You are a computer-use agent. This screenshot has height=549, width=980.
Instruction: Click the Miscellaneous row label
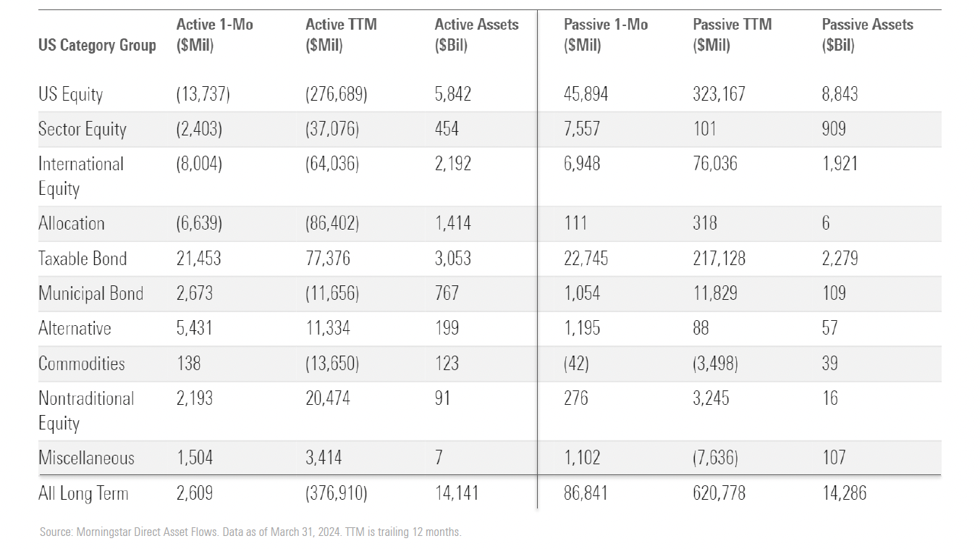click(x=86, y=458)
